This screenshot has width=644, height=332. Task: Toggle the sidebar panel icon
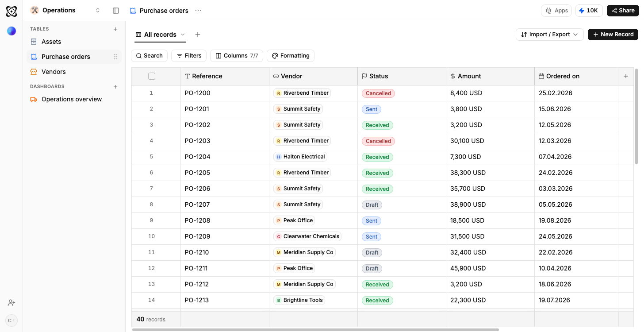coord(116,11)
